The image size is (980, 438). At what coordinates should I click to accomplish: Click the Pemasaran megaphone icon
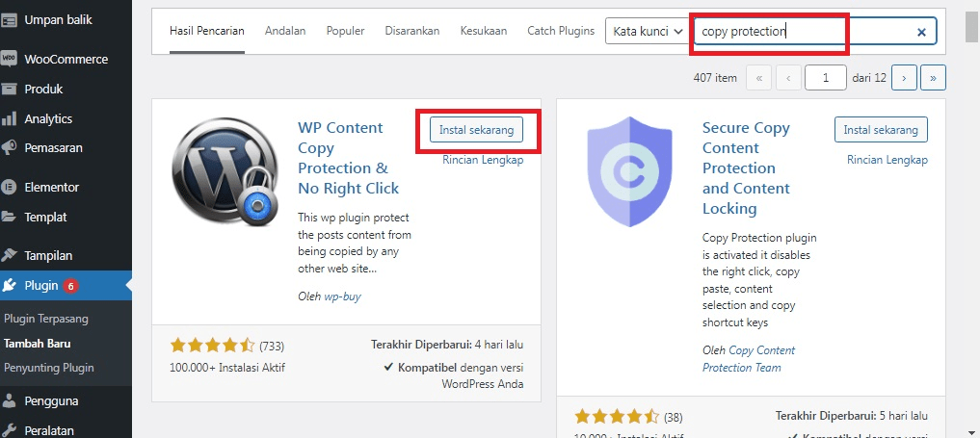pos(10,148)
